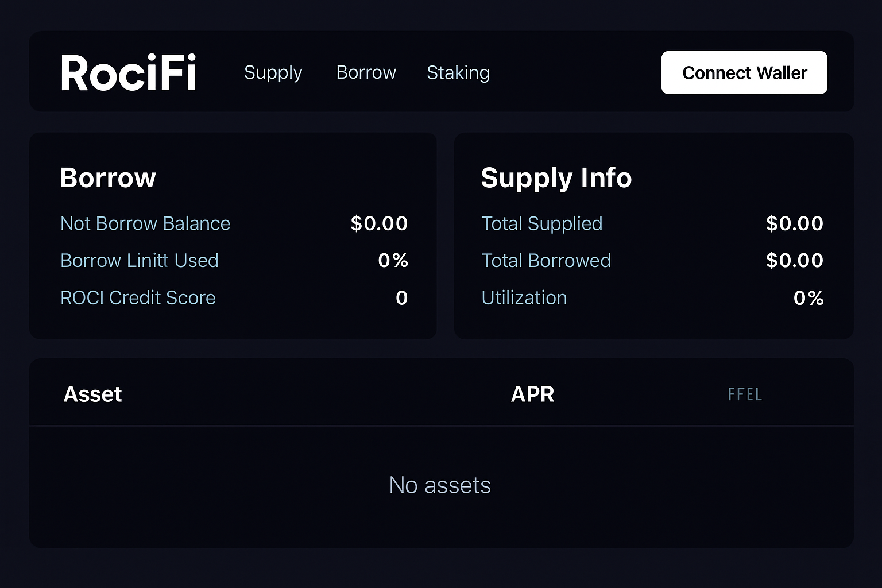Open the Staking section
Image resolution: width=882 pixels, height=588 pixels.
click(x=458, y=73)
